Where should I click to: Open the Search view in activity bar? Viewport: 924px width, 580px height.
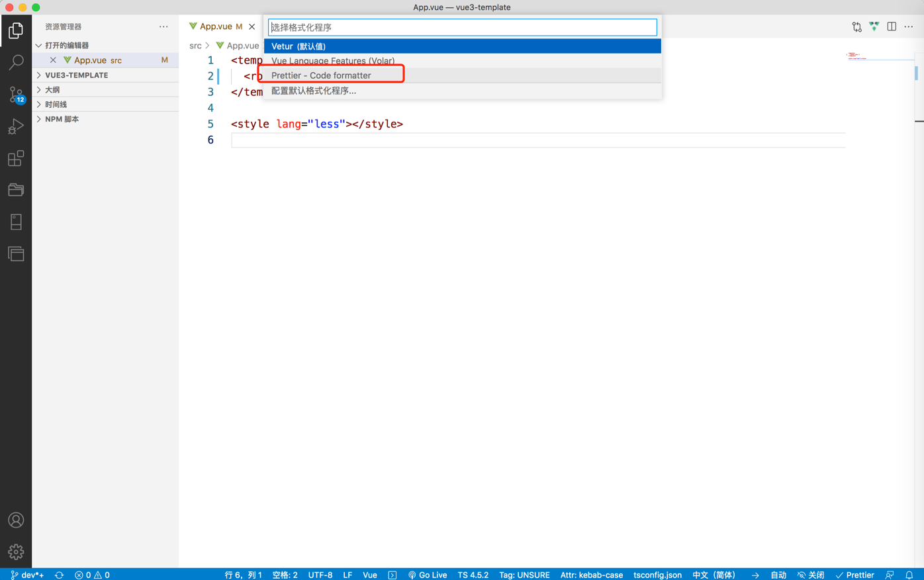[x=16, y=62]
